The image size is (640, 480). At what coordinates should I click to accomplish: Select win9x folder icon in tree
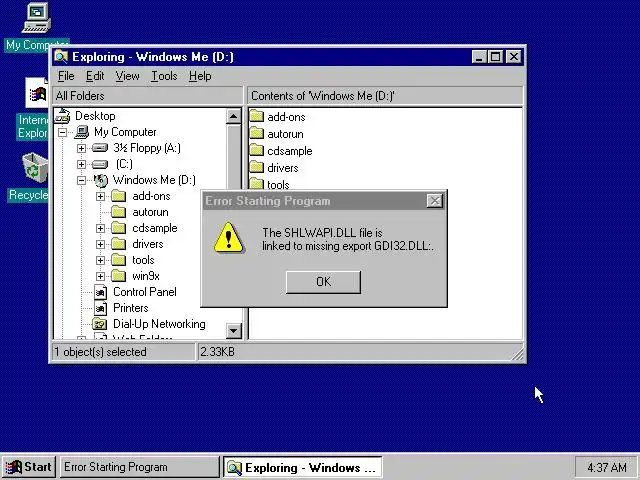tap(118, 276)
